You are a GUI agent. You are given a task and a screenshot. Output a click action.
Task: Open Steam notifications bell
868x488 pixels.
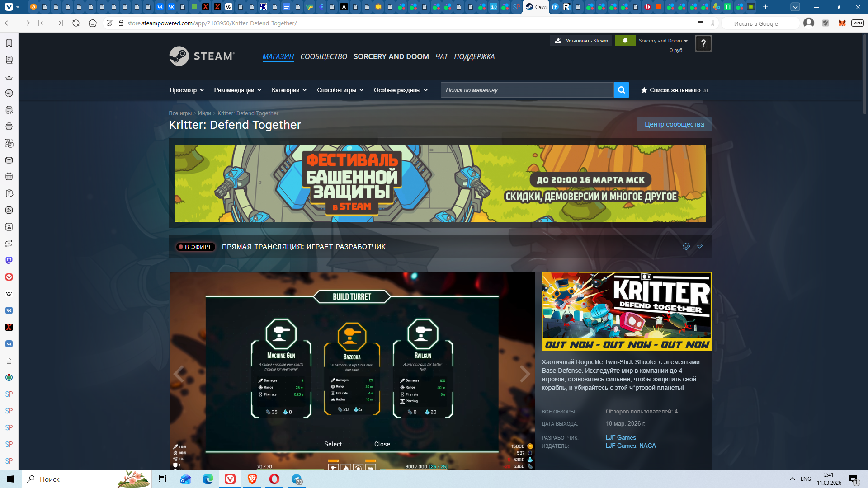tap(625, 41)
